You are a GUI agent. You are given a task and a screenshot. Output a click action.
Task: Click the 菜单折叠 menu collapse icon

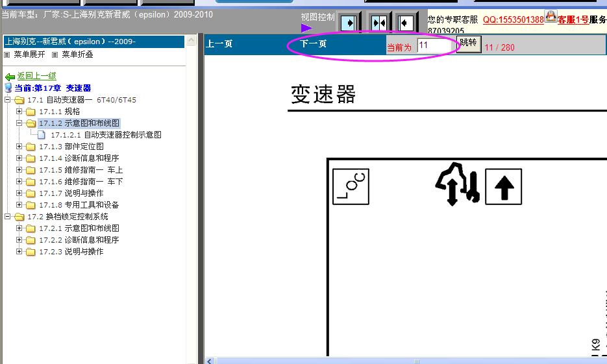55,55
